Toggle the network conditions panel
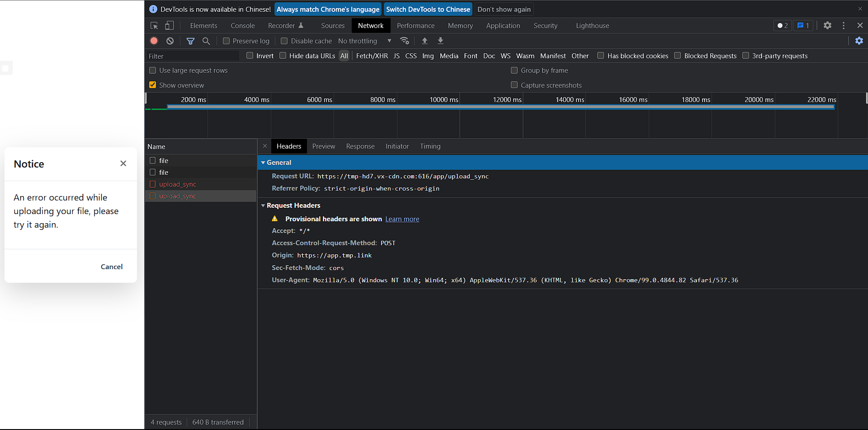 [x=405, y=41]
